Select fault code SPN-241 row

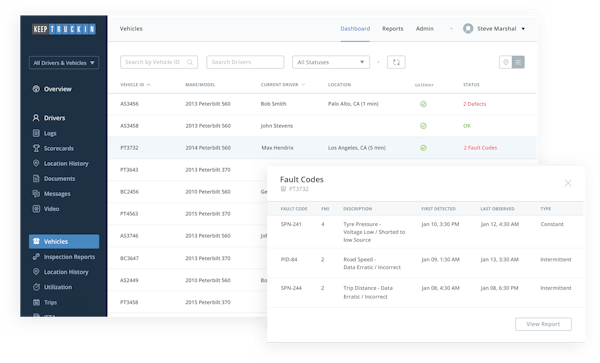(x=426, y=232)
